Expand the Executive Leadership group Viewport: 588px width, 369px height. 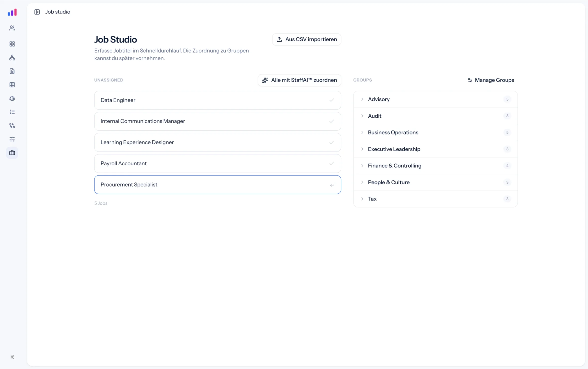click(x=362, y=149)
